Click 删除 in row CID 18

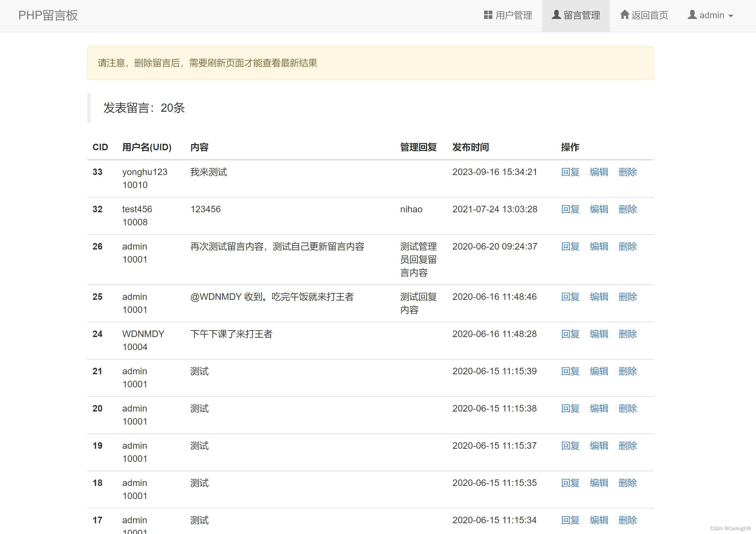coord(628,482)
